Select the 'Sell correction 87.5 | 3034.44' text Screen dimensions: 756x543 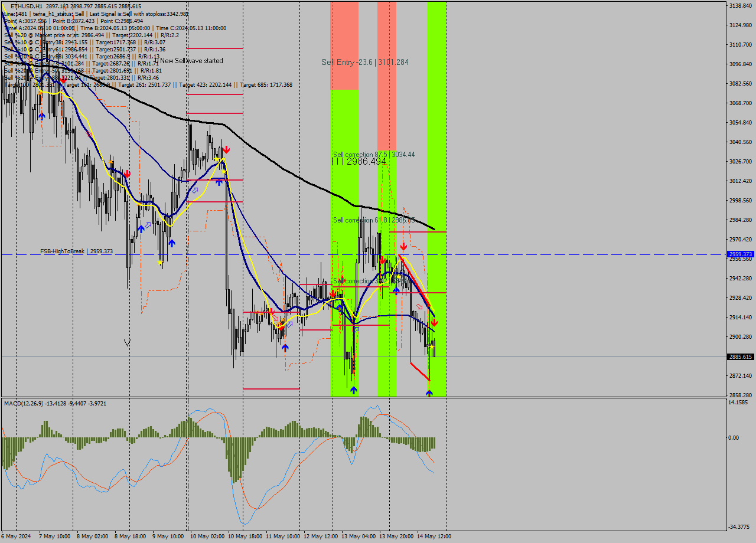(x=374, y=155)
